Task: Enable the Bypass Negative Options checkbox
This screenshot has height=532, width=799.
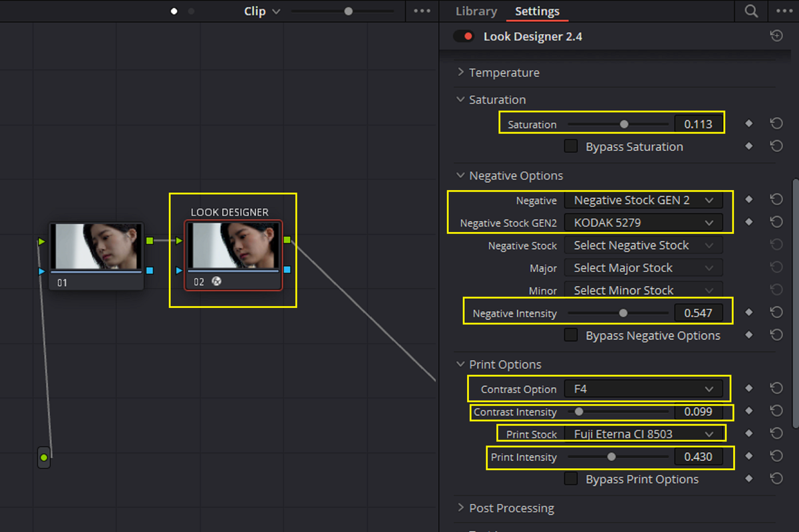Action: coord(571,335)
